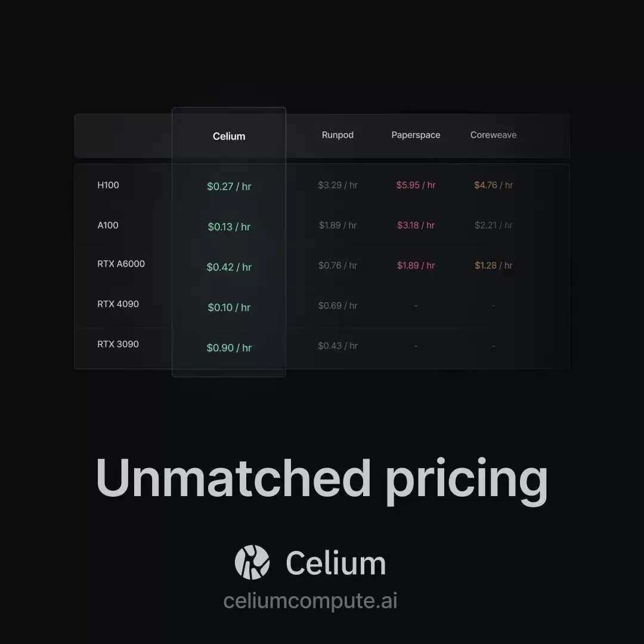Open the celiumcompute.ai link
Viewport: 644px width, 644px height.
pos(310,600)
